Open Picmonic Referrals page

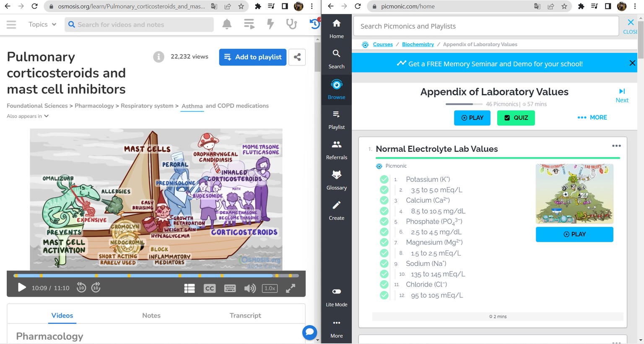click(336, 150)
